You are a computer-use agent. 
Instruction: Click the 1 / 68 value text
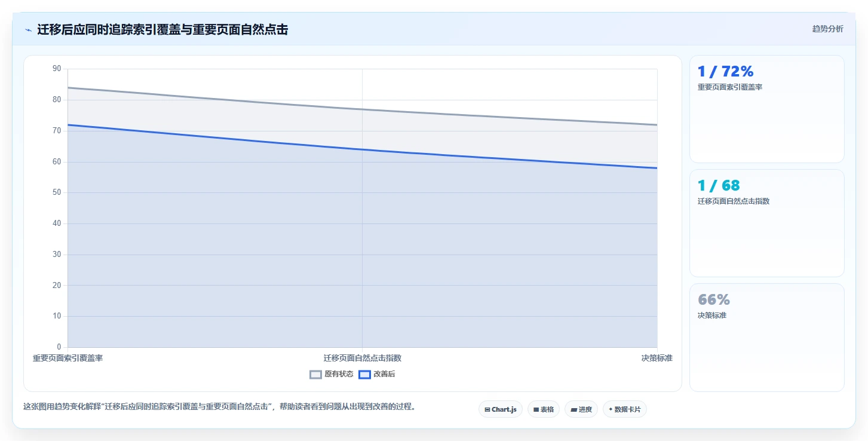pyautogui.click(x=719, y=186)
